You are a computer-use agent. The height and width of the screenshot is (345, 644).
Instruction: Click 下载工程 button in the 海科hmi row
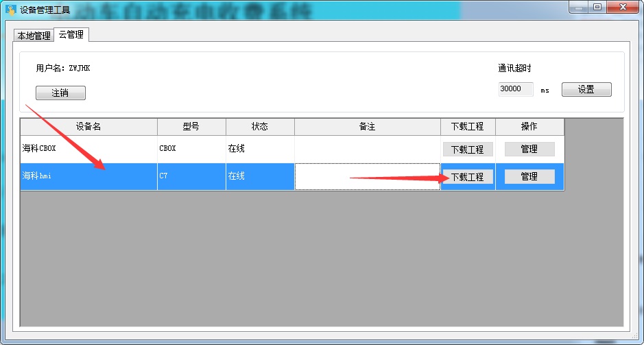[467, 176]
